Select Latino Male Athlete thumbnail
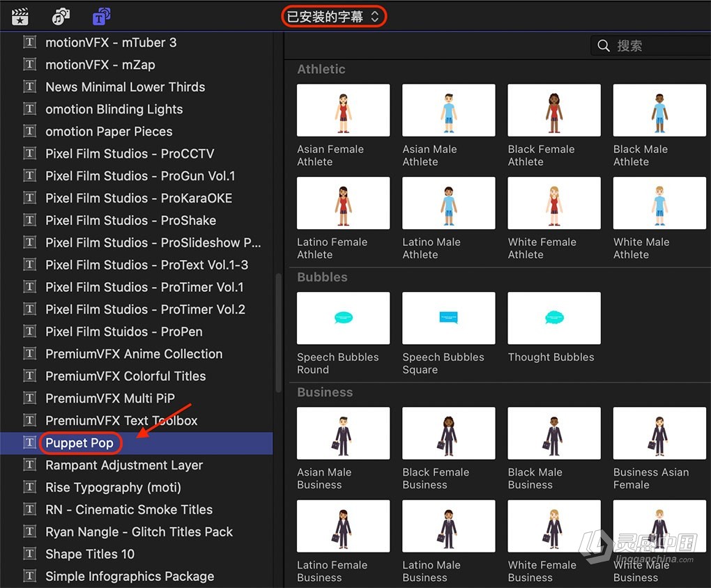 pos(448,203)
